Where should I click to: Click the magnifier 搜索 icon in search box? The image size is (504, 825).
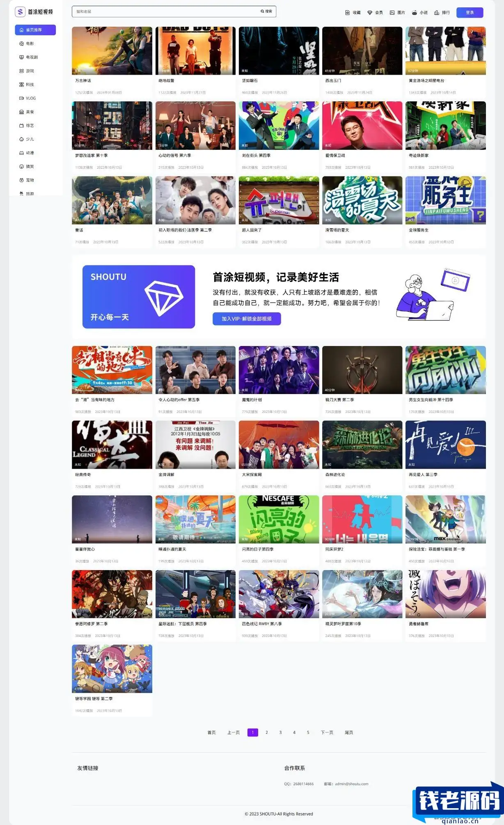click(262, 11)
